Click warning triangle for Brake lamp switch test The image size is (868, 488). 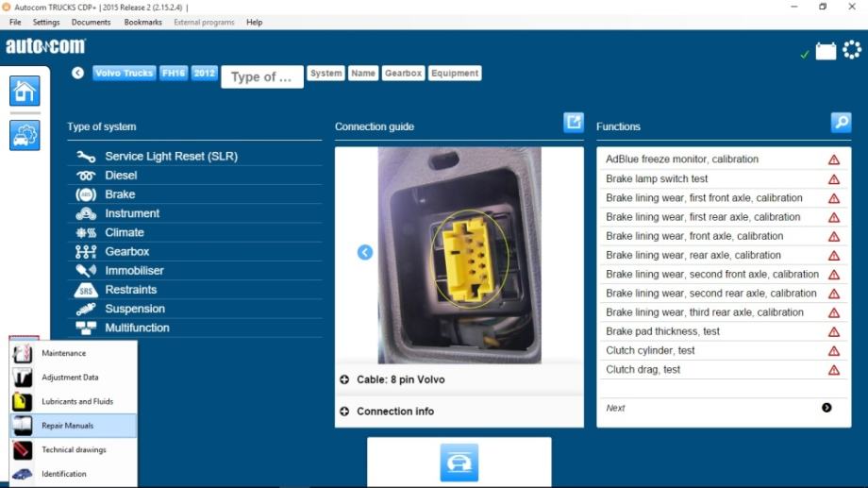coord(834,179)
